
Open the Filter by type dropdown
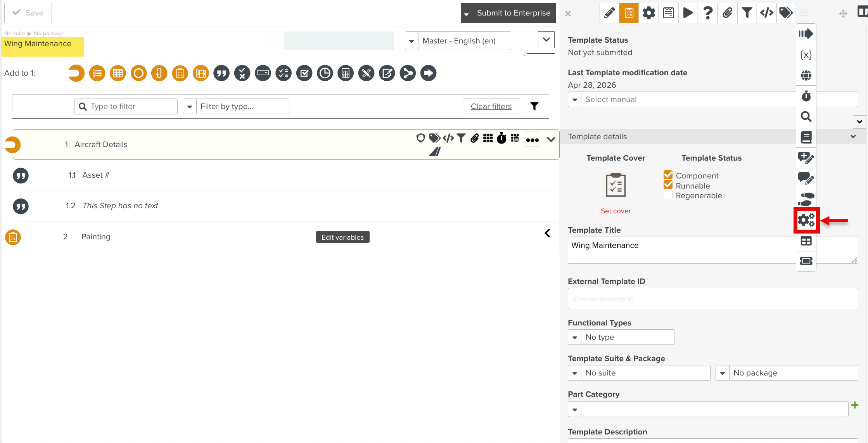coord(236,106)
